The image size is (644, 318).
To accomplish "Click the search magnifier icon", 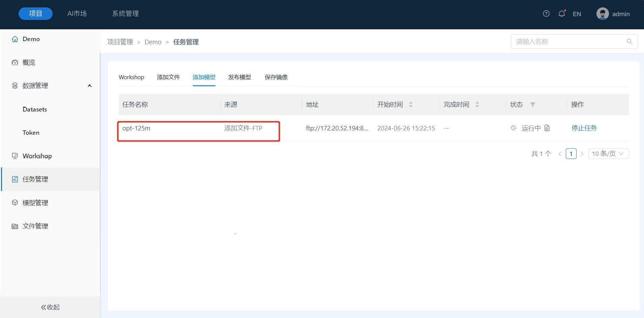I will [x=629, y=42].
